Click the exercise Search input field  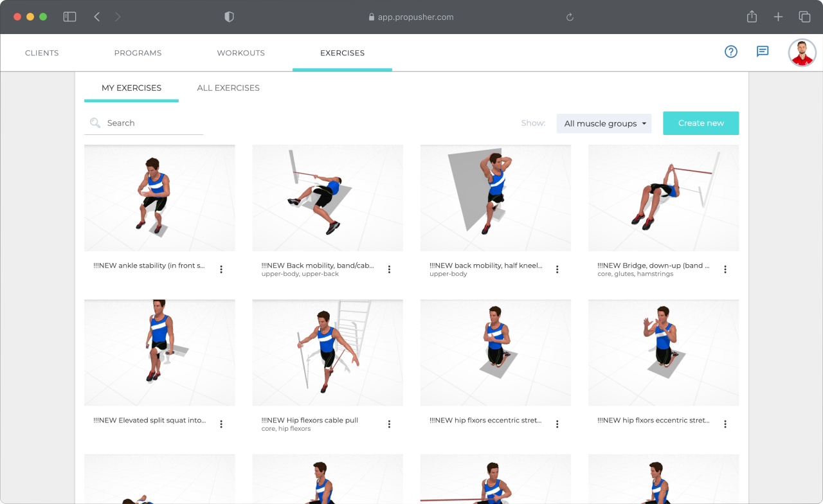151,123
